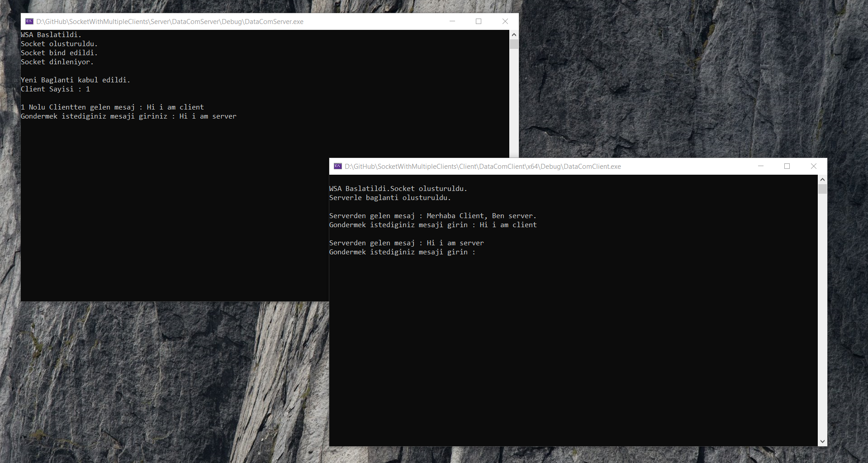Click scrollbar thumb in DataComClient window

822,189
